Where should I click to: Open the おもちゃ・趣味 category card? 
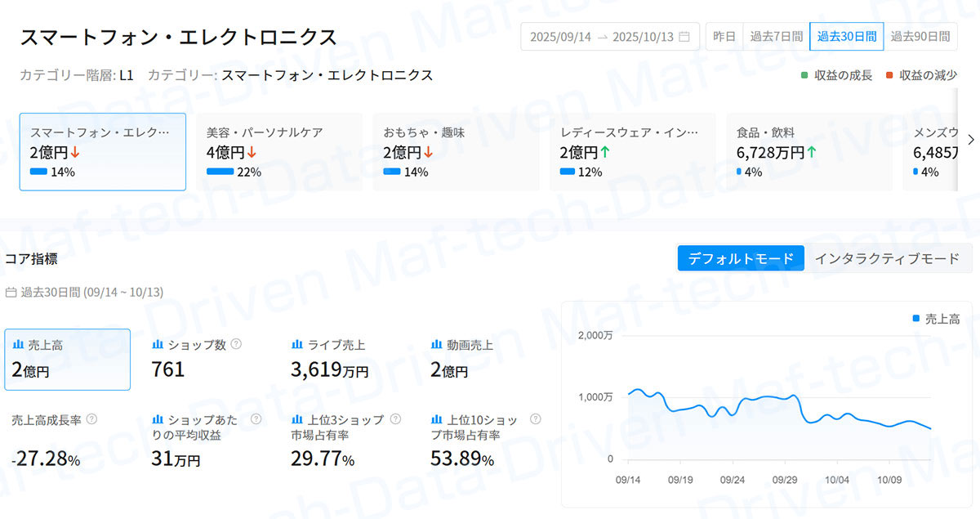(456, 152)
